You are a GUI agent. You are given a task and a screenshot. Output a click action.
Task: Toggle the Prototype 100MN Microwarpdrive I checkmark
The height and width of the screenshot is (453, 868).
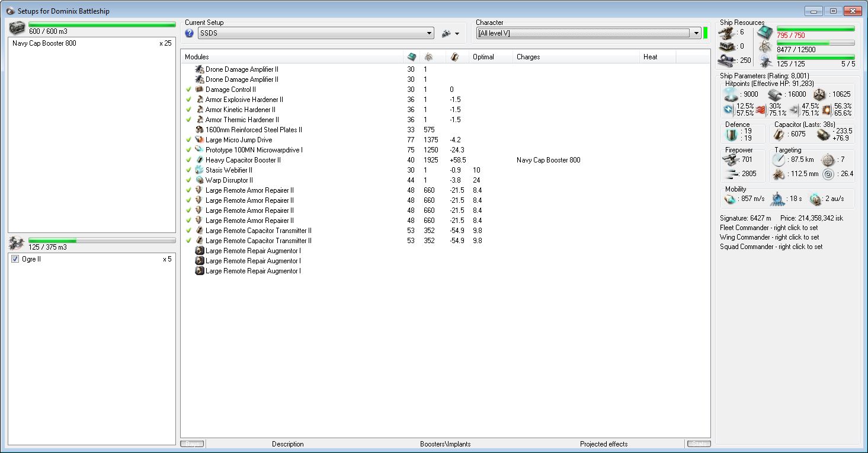[x=188, y=150]
